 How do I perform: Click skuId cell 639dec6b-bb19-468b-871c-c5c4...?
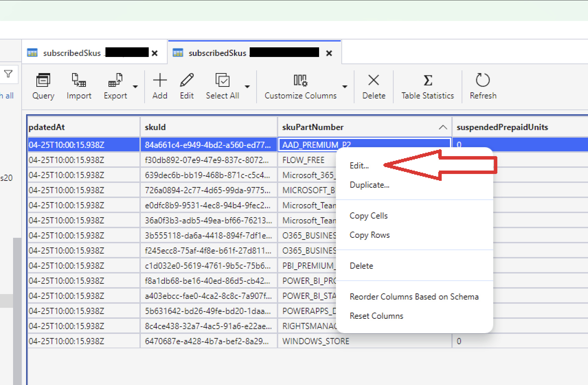[209, 175]
